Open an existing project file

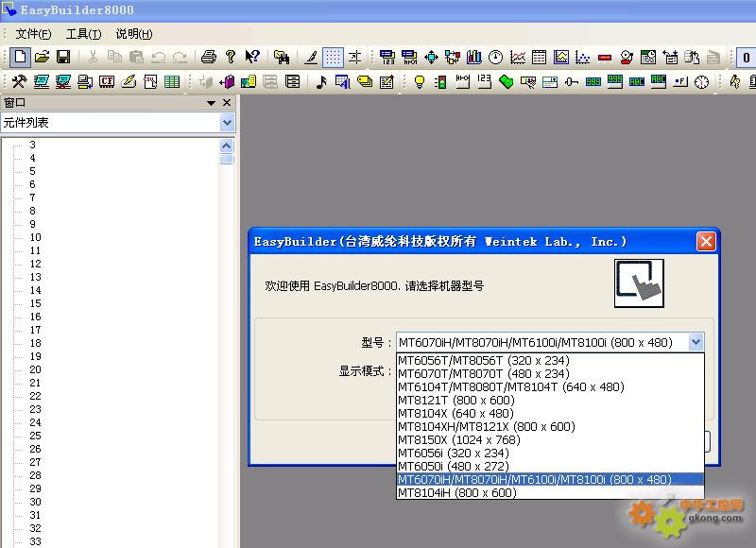point(42,58)
